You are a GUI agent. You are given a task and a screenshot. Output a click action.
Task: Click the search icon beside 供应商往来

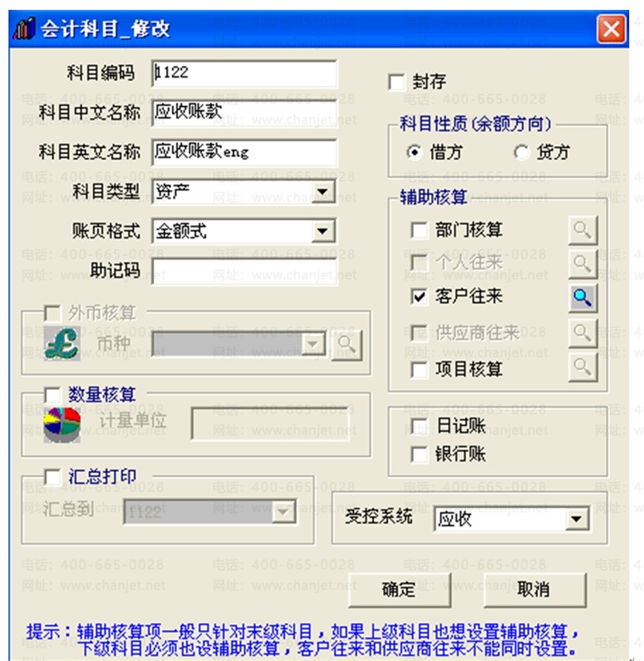[x=583, y=333]
